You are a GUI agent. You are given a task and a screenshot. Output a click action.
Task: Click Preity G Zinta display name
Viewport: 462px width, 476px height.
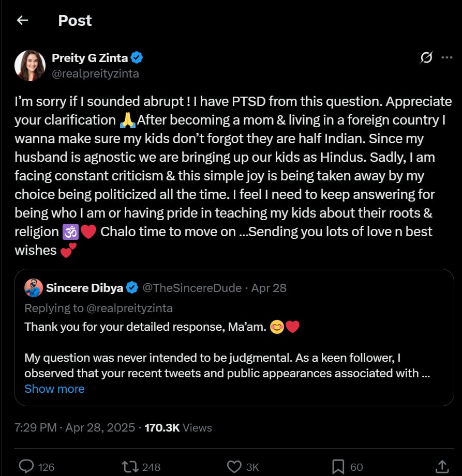[x=90, y=58]
